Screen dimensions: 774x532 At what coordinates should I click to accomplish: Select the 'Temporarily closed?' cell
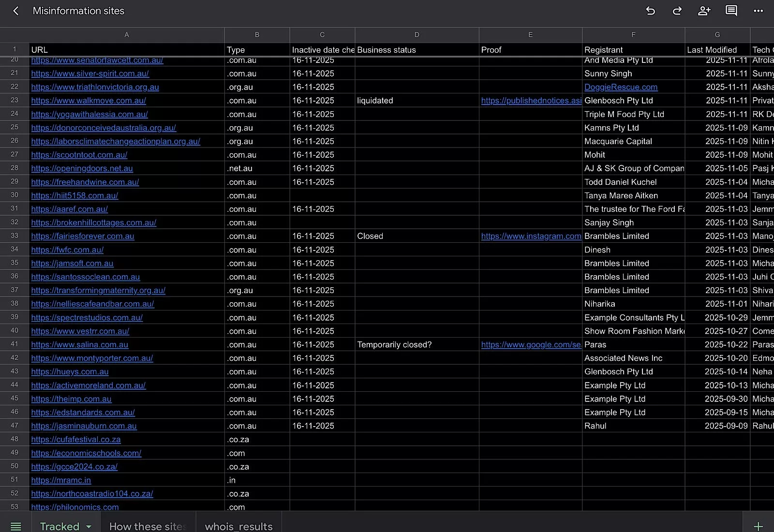pos(395,344)
